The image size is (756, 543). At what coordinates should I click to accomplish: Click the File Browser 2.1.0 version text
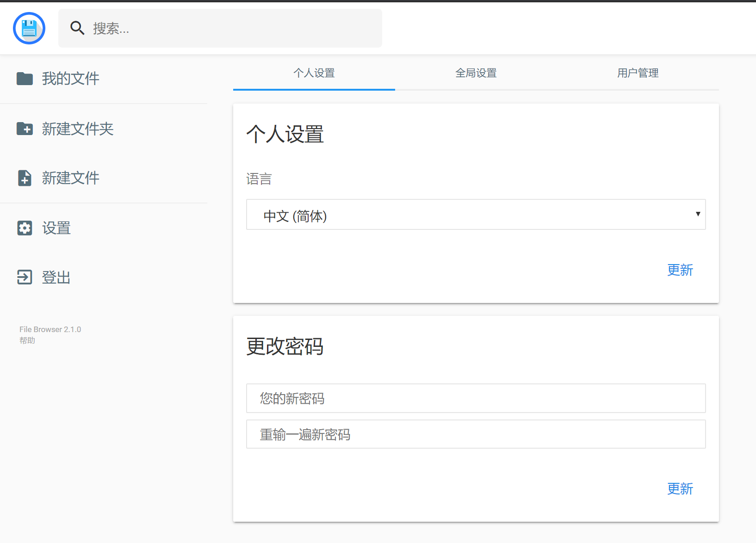(50, 329)
